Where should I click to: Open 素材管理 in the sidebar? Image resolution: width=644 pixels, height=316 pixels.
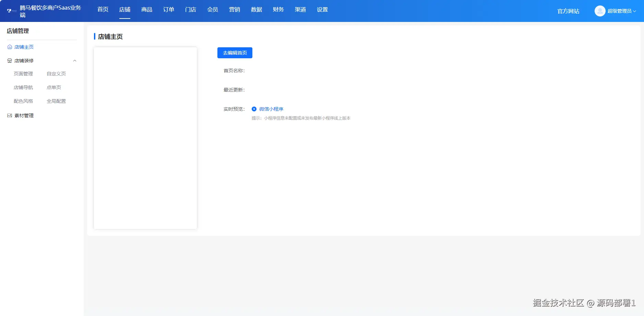coord(24,116)
